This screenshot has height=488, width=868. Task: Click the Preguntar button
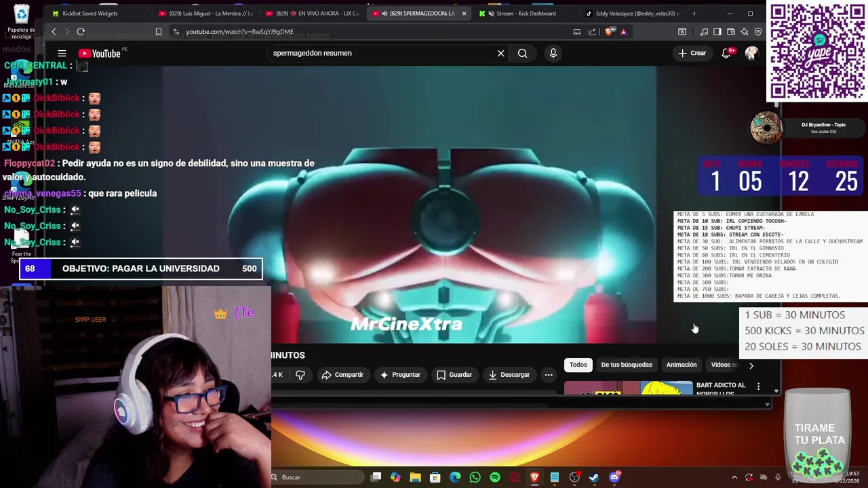tap(400, 375)
